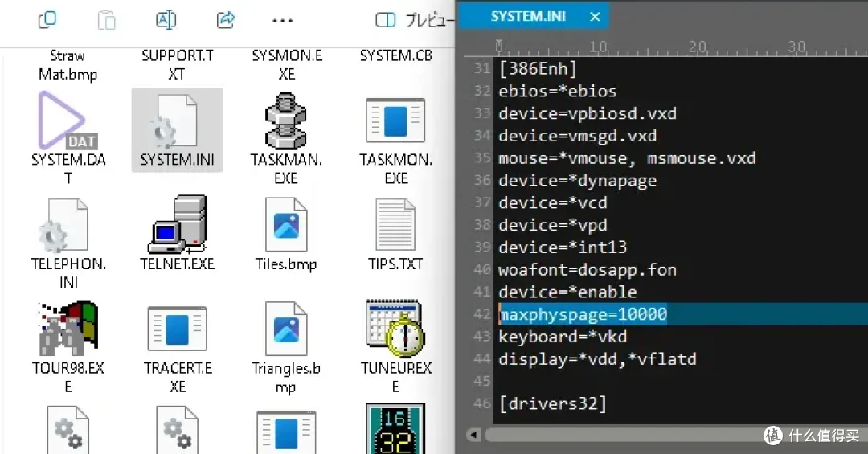Click the highlighted line maxphyspage=10000
The image size is (868, 454).
click(x=583, y=314)
